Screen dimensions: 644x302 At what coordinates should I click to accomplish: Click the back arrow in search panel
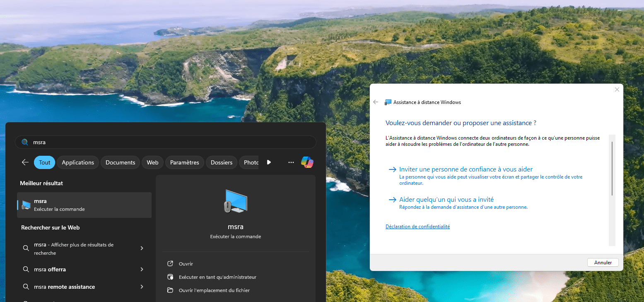click(25, 162)
